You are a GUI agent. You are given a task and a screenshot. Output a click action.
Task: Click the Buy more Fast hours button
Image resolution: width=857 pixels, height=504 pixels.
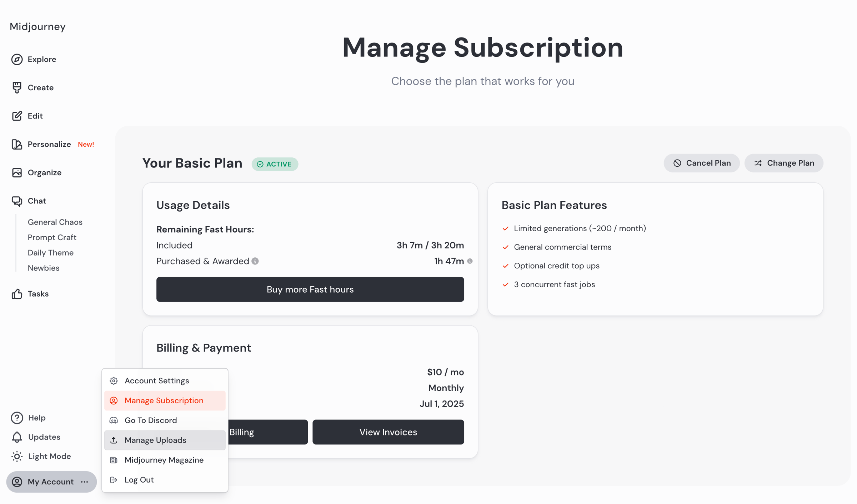coord(310,289)
